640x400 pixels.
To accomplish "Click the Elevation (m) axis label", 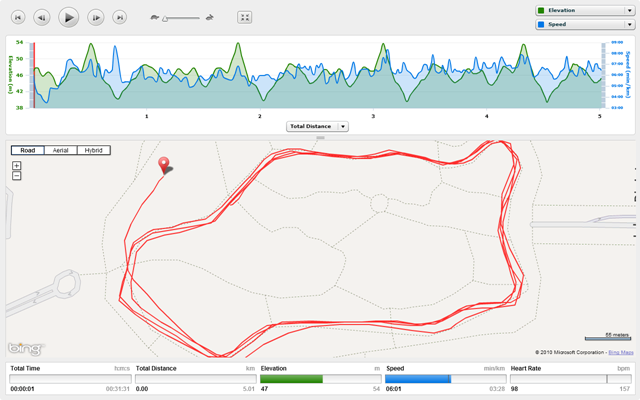I will (11, 75).
